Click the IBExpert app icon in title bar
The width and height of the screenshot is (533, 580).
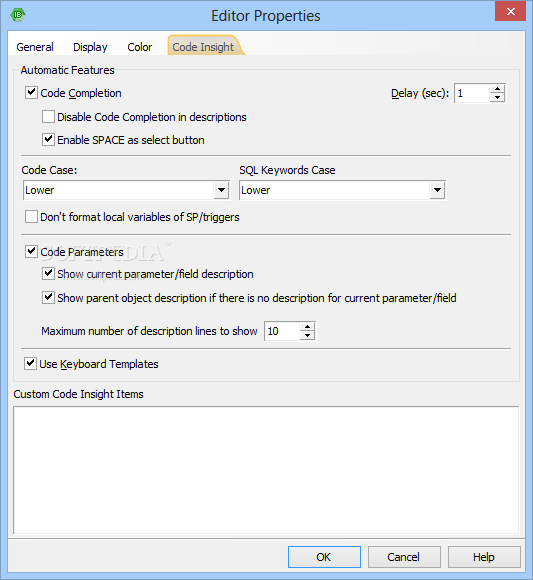click(x=17, y=15)
